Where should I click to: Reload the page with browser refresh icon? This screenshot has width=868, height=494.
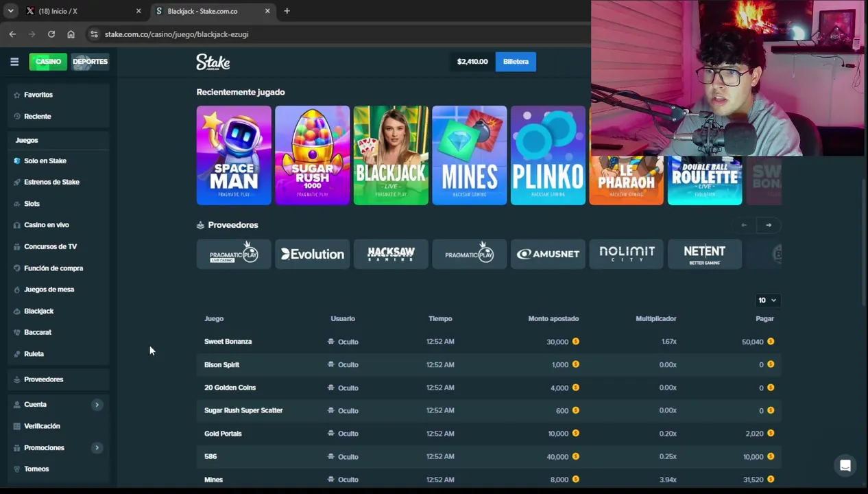pos(51,34)
